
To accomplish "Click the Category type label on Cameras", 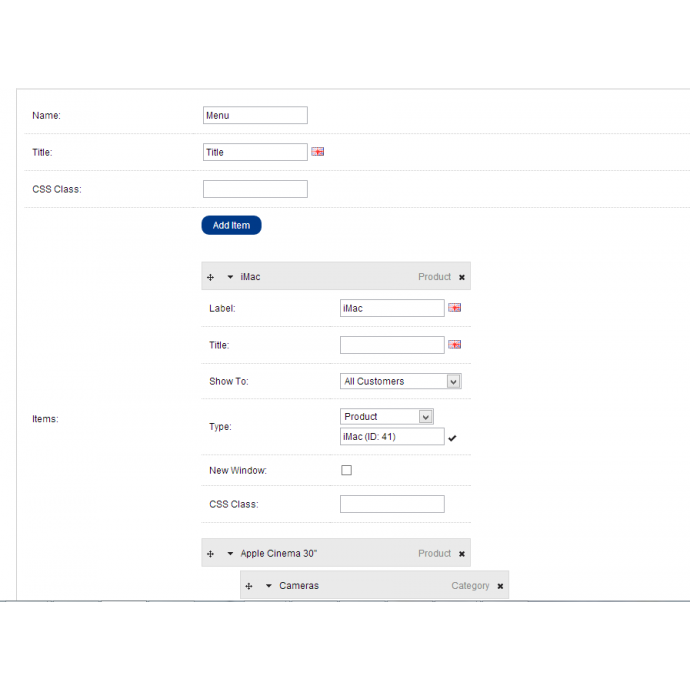I will tap(470, 586).
